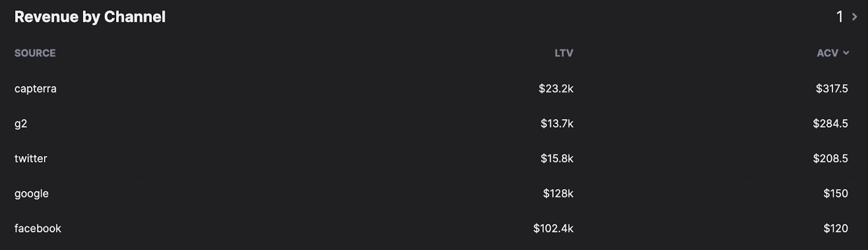Click the Revenue by Channel title
868x250 pixels.
(90, 17)
